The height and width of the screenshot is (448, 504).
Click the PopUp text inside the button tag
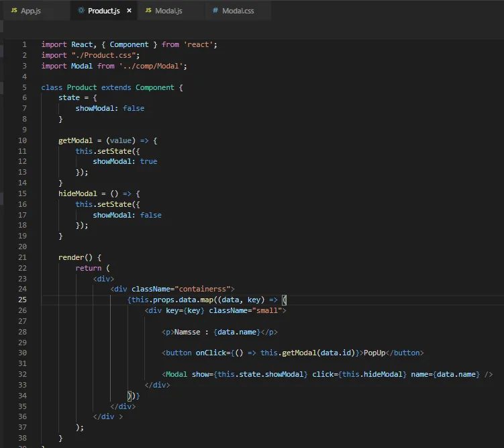(374, 353)
